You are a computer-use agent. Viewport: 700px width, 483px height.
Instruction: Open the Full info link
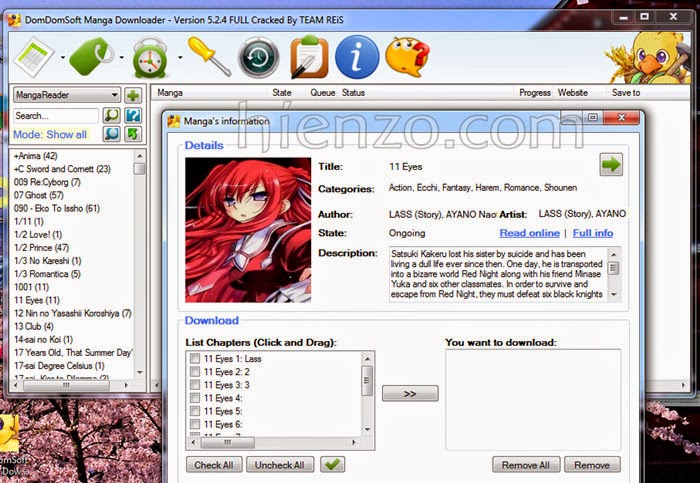point(593,233)
